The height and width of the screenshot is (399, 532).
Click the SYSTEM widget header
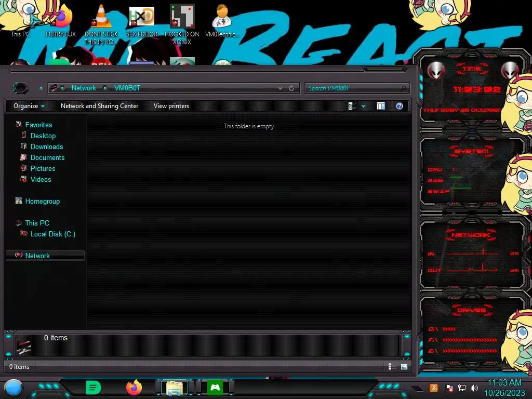click(472, 151)
